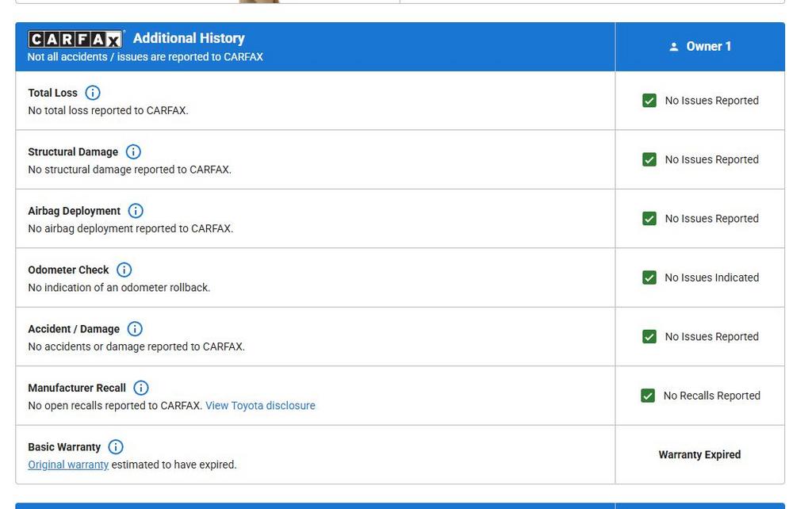Click the Structural Damage green checkmark
Viewport: 812px width, 509px height.
coord(649,159)
